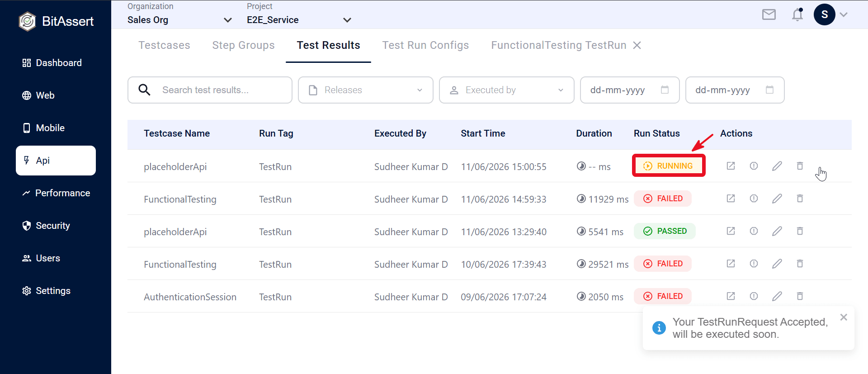Click the user avatar S
The width and height of the screenshot is (868, 374).
coord(824,14)
